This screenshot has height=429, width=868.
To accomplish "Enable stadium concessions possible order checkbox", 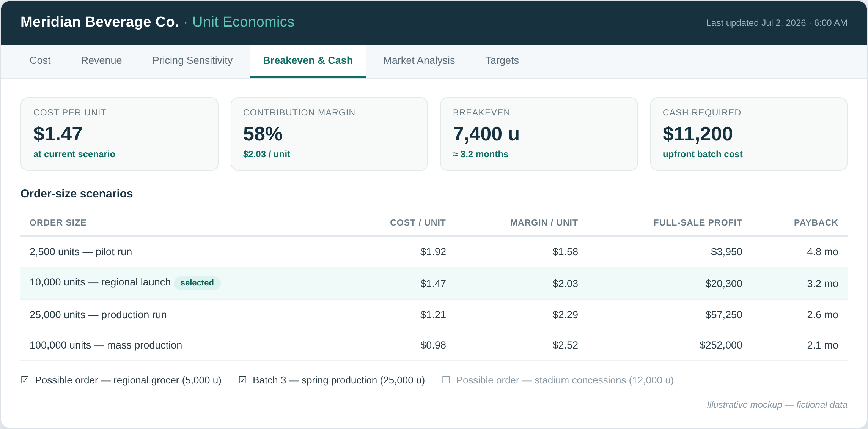I will (446, 380).
